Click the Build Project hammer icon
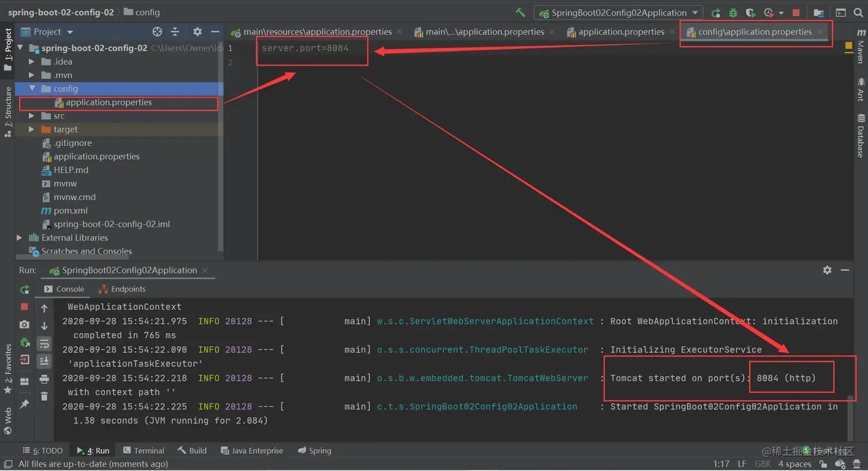868x471 pixels. point(520,12)
